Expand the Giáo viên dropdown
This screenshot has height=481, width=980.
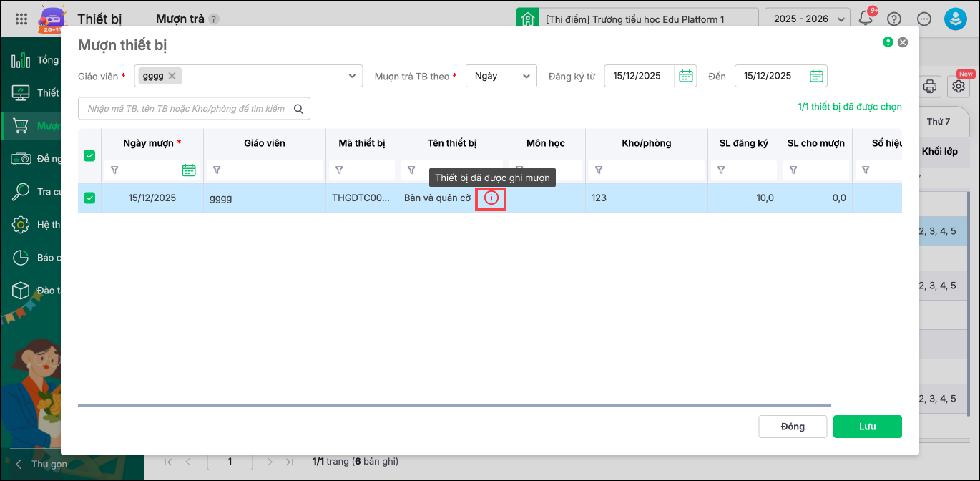tap(353, 76)
